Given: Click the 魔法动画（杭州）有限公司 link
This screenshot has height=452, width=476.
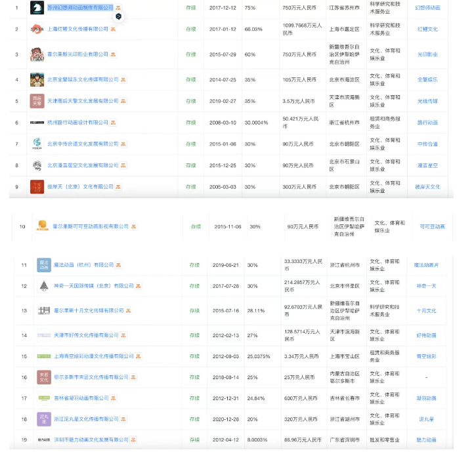Looking at the screenshot, I should click(x=84, y=265).
